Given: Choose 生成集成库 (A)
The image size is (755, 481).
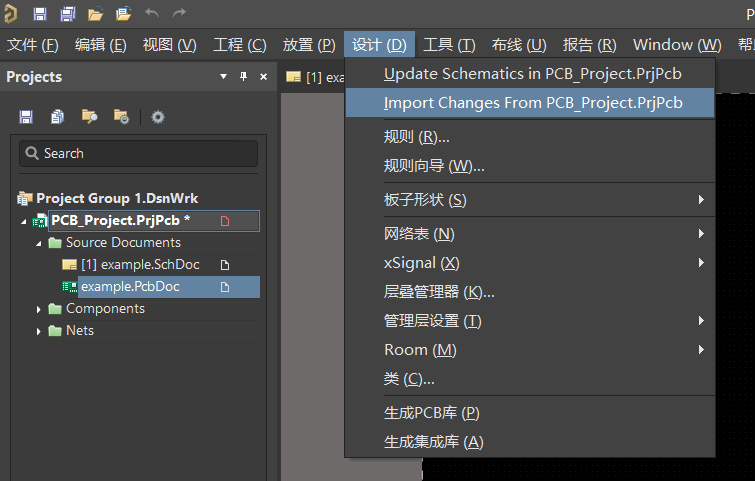Looking at the screenshot, I should (530, 442).
